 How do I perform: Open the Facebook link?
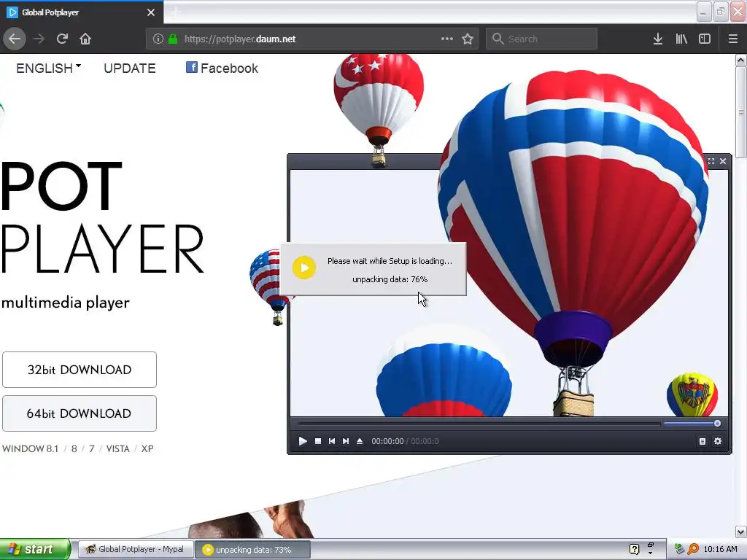click(x=222, y=68)
